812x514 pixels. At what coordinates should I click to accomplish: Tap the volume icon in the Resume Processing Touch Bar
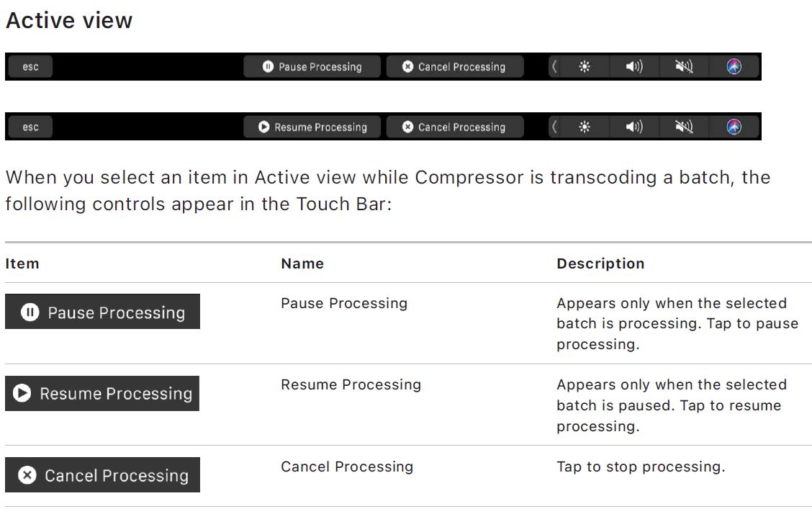[633, 127]
